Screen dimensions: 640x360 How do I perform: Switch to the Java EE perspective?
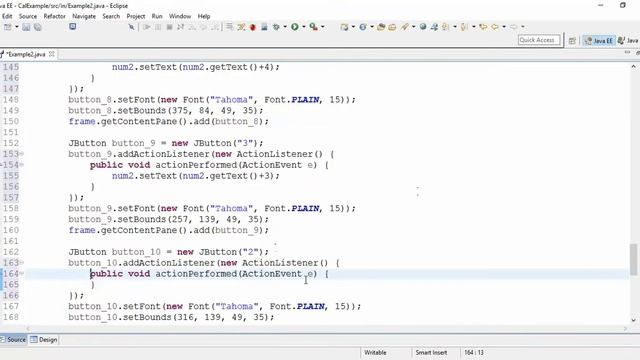(x=599, y=40)
